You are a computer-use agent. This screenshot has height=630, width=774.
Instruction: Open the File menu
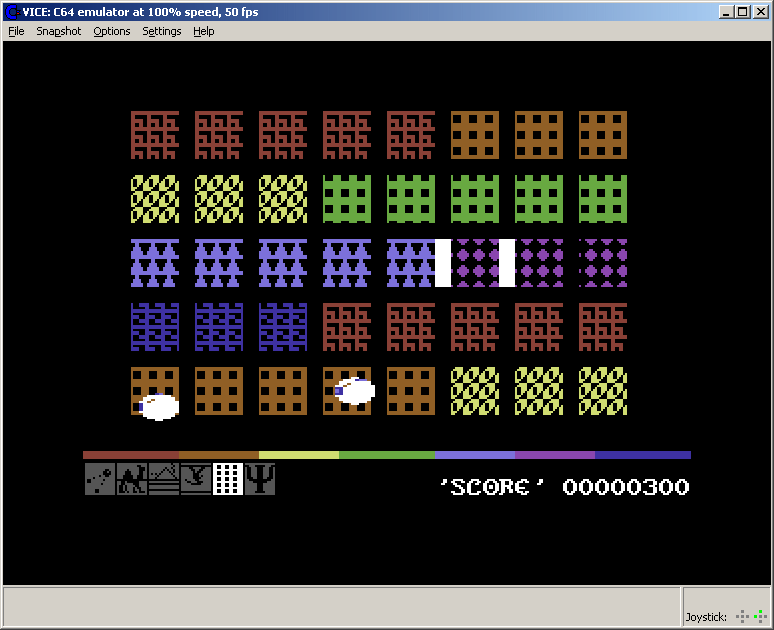pyautogui.click(x=16, y=31)
